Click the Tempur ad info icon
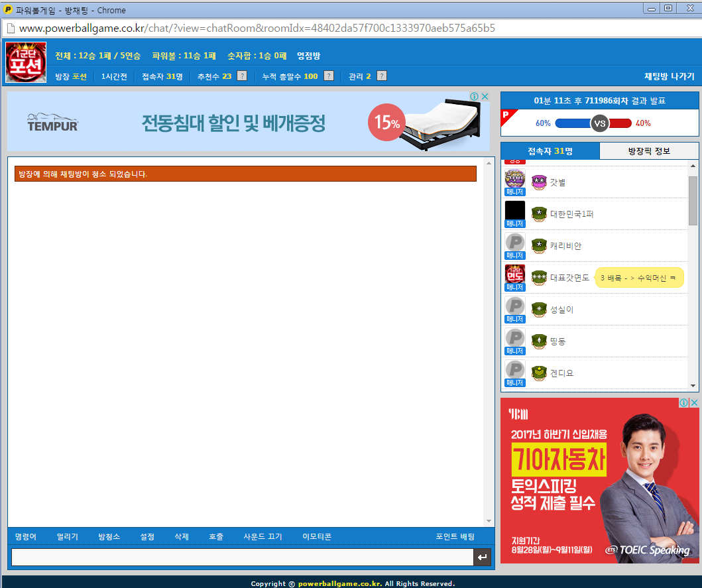This screenshot has width=702, height=588. click(474, 96)
